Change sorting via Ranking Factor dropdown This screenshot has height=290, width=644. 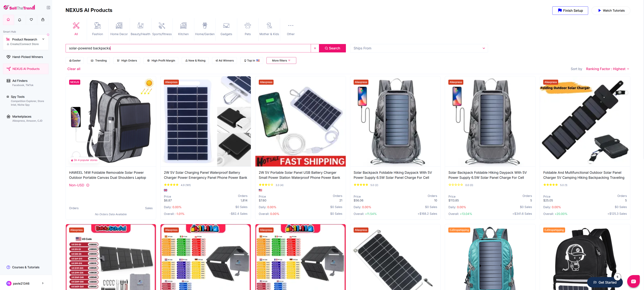tap(607, 69)
